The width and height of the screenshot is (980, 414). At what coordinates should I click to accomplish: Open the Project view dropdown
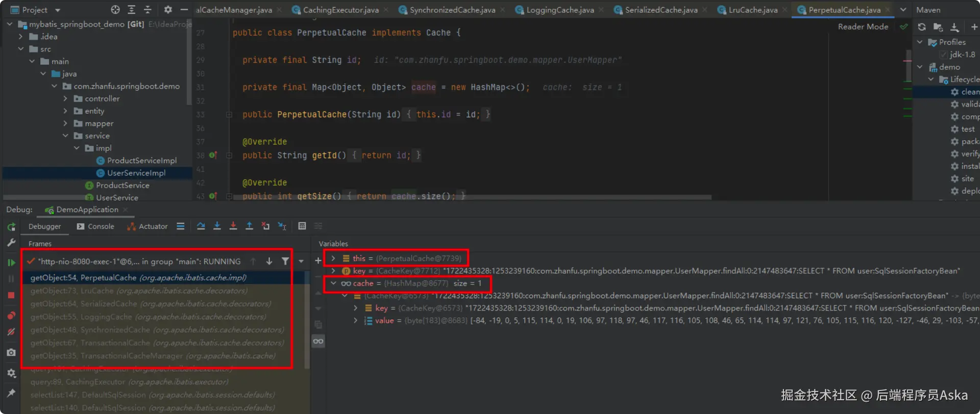(58, 10)
